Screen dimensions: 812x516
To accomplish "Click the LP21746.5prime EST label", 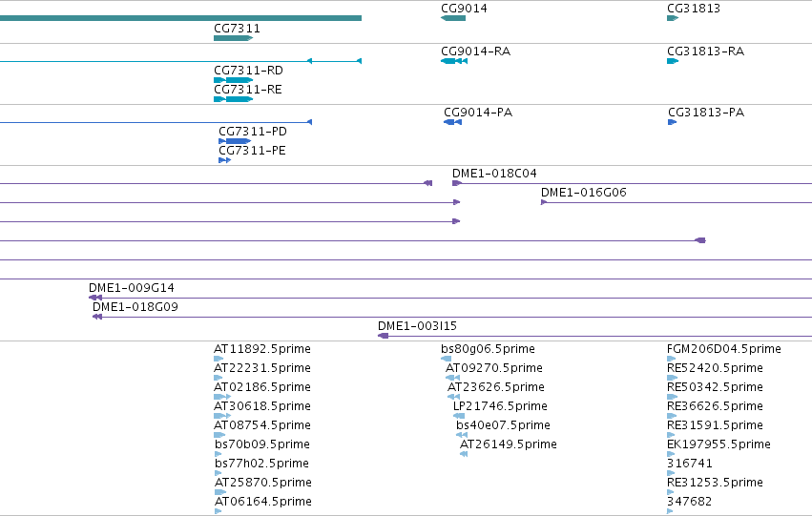I will pos(500,406).
